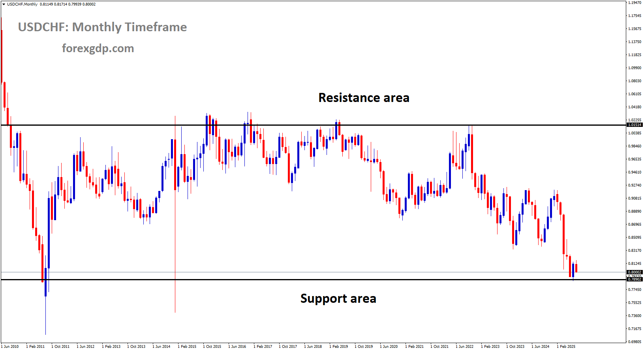Click the '1 Jun 2016' date label
This screenshot has height=351, width=644.
[237, 347]
